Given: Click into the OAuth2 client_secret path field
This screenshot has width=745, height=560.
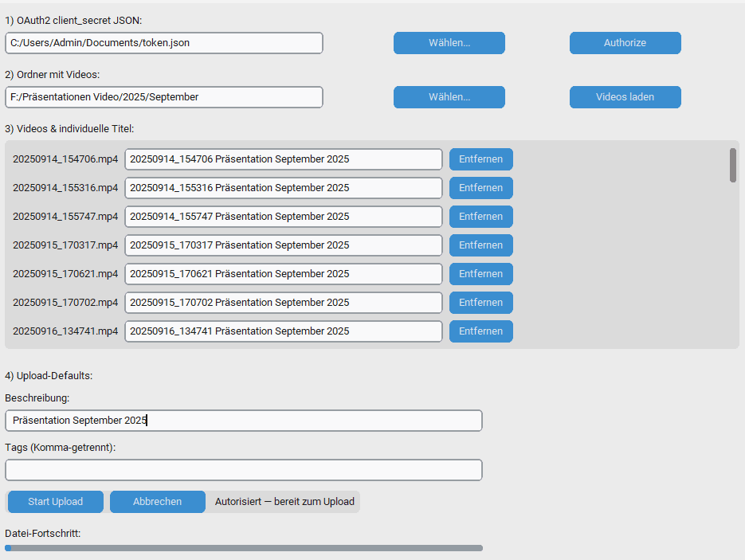Looking at the screenshot, I should click(163, 43).
